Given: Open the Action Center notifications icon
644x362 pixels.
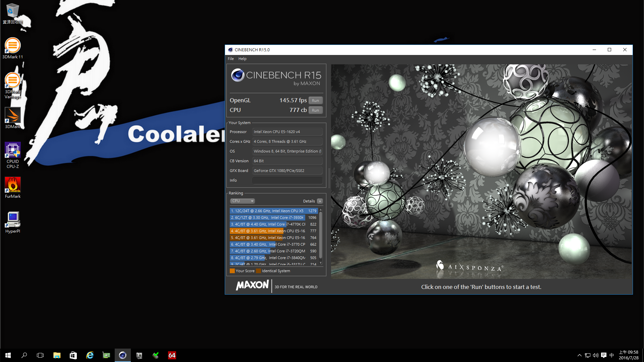Looking at the screenshot, I should click(603, 355).
